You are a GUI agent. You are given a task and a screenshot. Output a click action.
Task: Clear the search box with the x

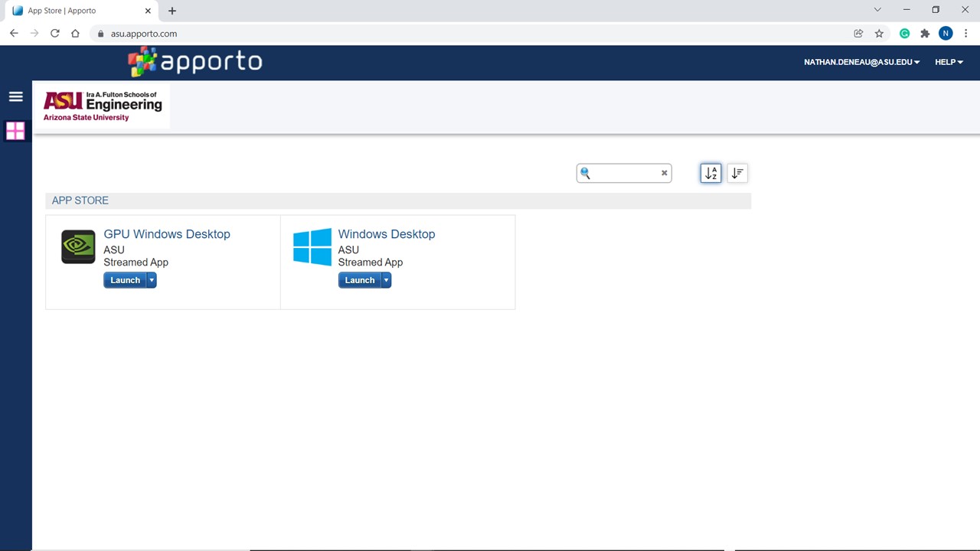coord(665,173)
